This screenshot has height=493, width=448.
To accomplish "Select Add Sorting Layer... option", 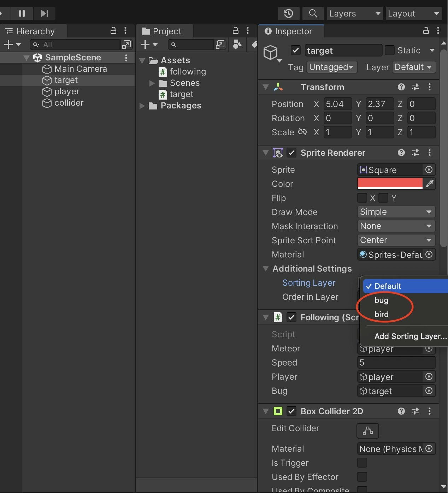I will click(x=405, y=336).
